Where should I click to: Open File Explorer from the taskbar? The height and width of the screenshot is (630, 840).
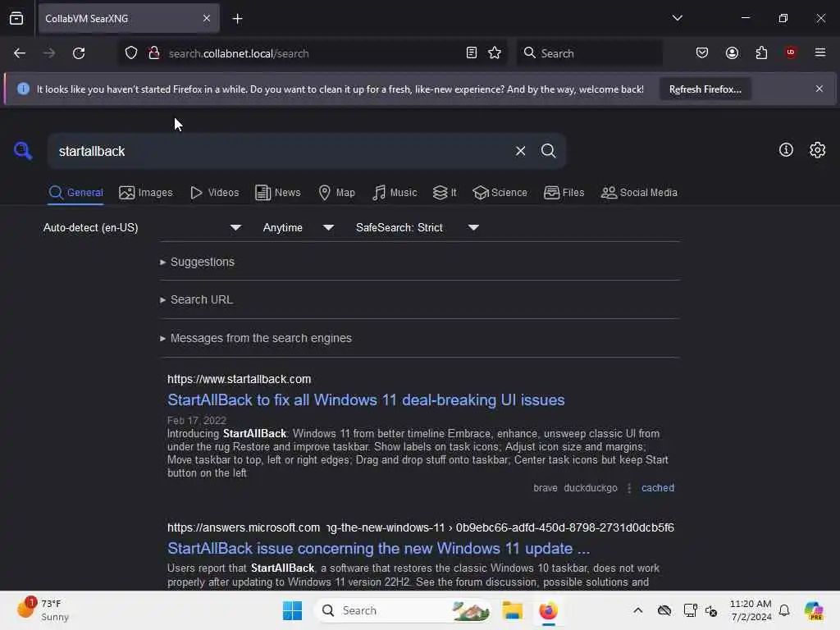[512, 610]
